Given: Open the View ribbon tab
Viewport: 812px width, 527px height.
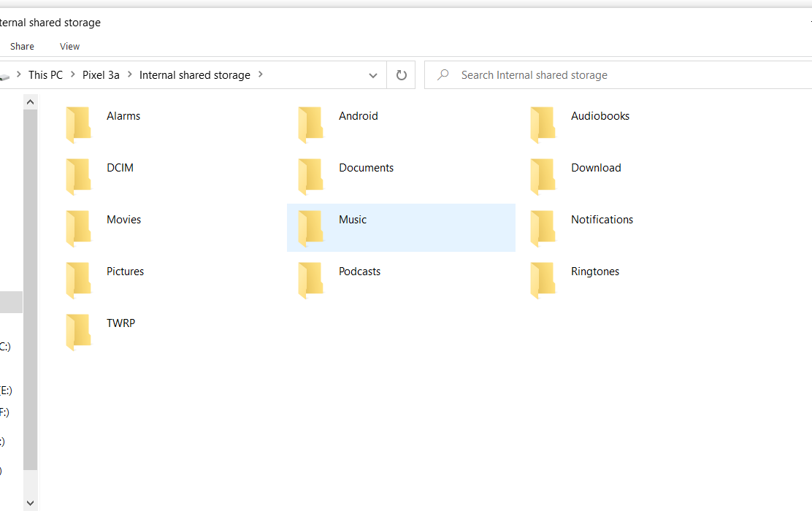Looking at the screenshot, I should (69, 46).
